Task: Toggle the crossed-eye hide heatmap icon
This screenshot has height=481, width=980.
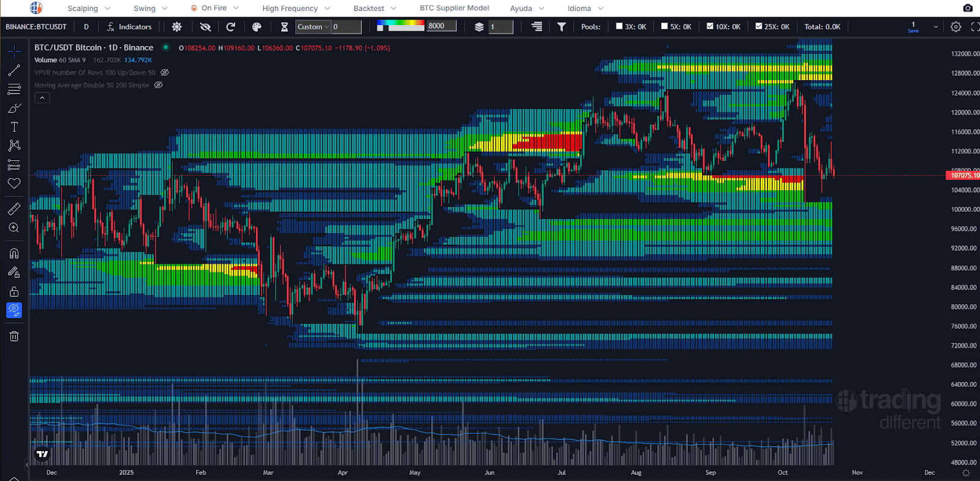Action: [x=205, y=27]
